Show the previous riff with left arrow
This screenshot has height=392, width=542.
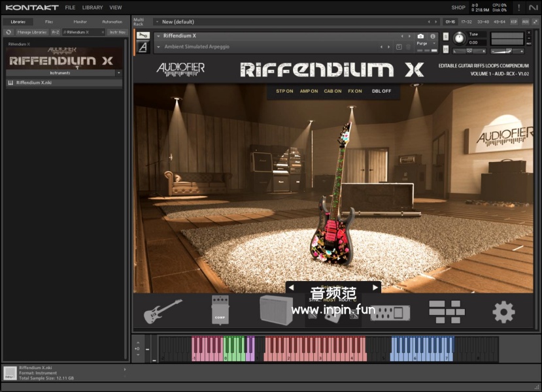[291, 287]
